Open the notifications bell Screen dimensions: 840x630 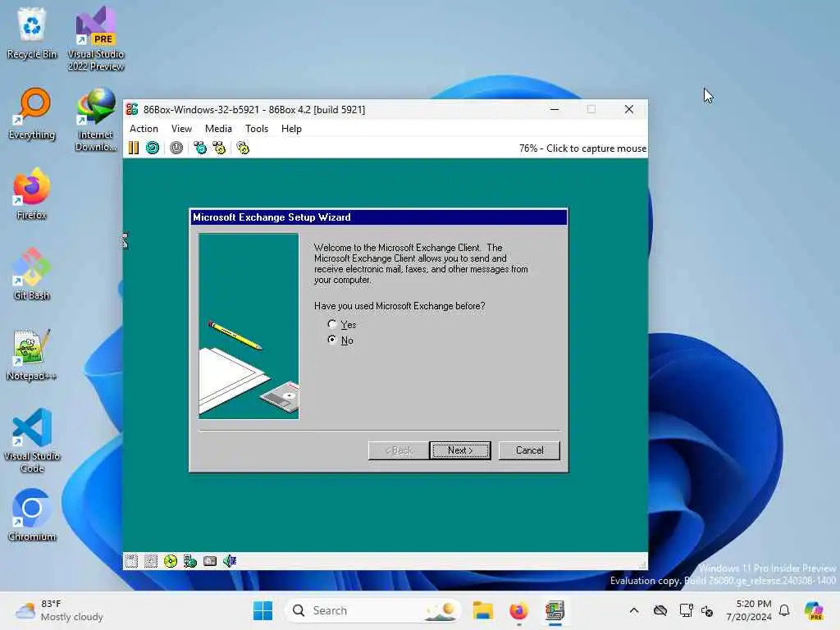(x=784, y=610)
